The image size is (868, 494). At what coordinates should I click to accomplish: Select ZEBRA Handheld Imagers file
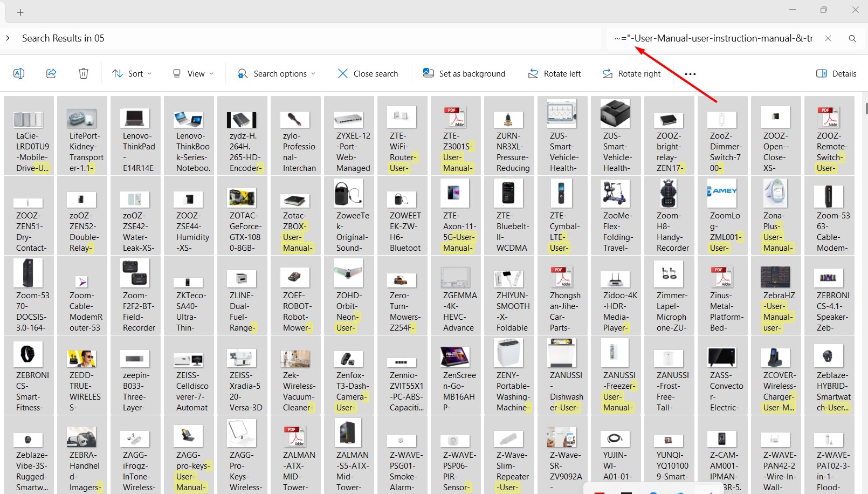tap(82, 455)
